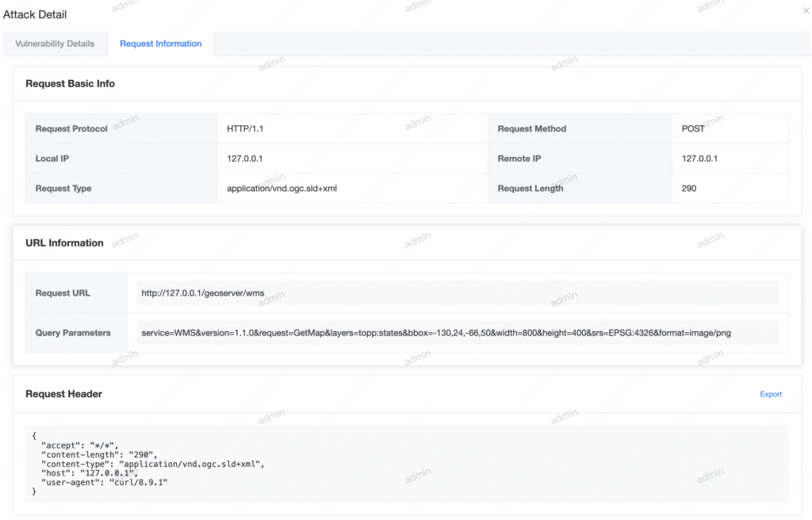Click the request header JSON block
The image size is (812, 520).
pyautogui.click(x=406, y=464)
